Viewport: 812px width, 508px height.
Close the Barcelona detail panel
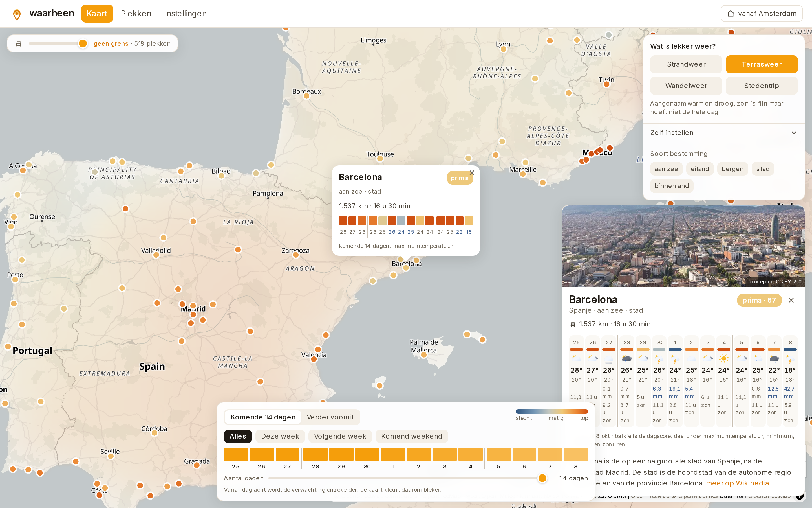click(791, 300)
